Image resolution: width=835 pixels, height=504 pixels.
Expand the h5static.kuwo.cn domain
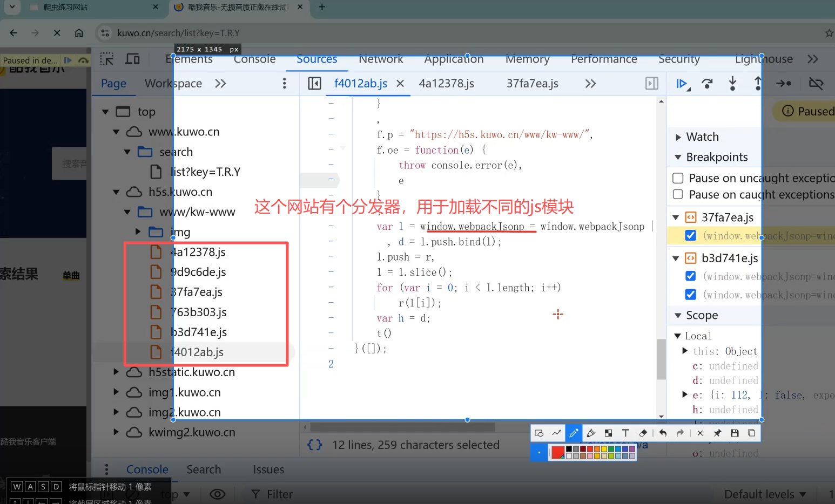pos(116,372)
